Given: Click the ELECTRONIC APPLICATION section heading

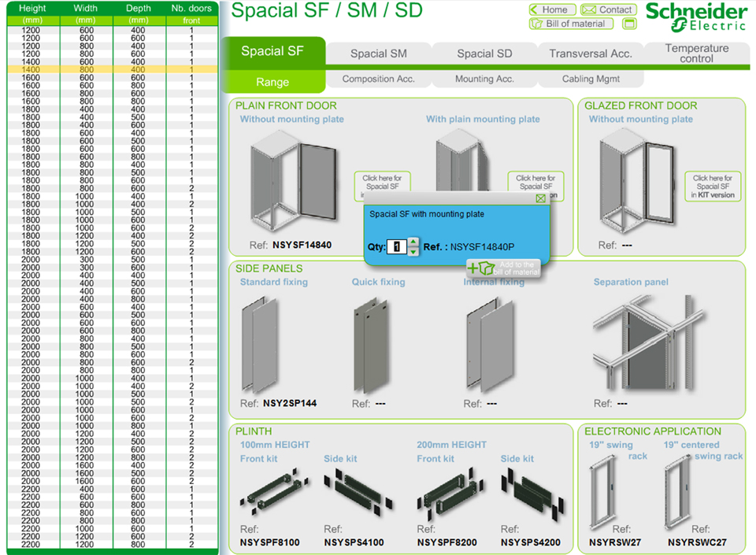Looking at the screenshot, I should tap(653, 431).
